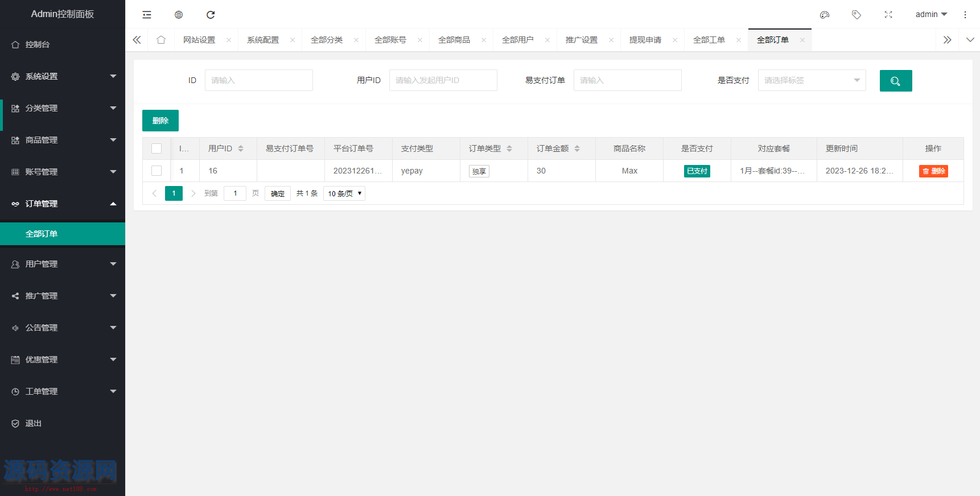Click the 独享 order type badge

[479, 171]
